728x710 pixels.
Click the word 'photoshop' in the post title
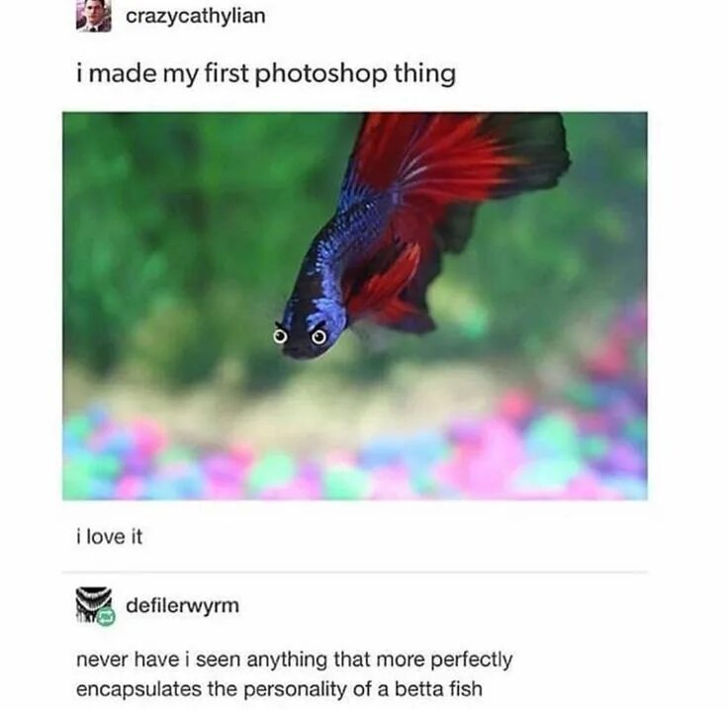[320, 75]
